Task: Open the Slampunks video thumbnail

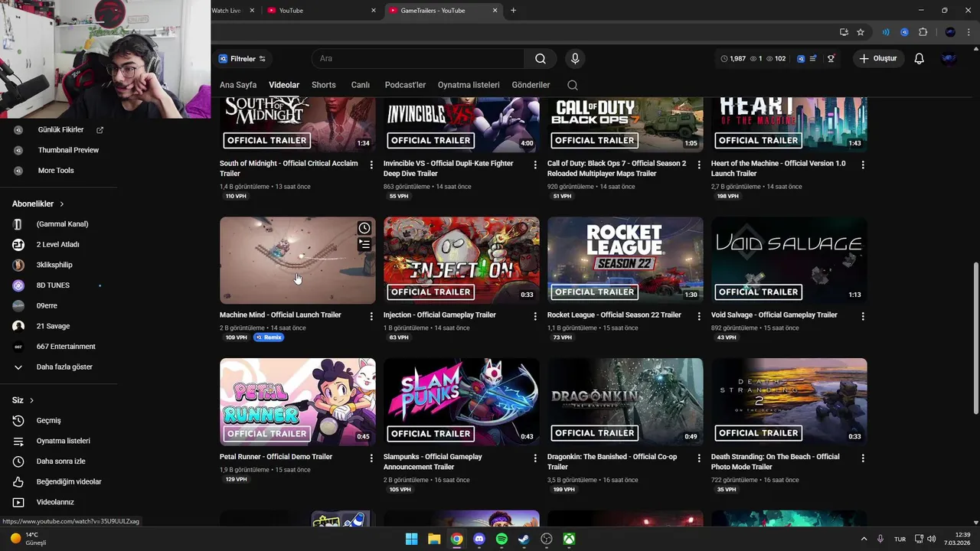Action: pyautogui.click(x=462, y=402)
